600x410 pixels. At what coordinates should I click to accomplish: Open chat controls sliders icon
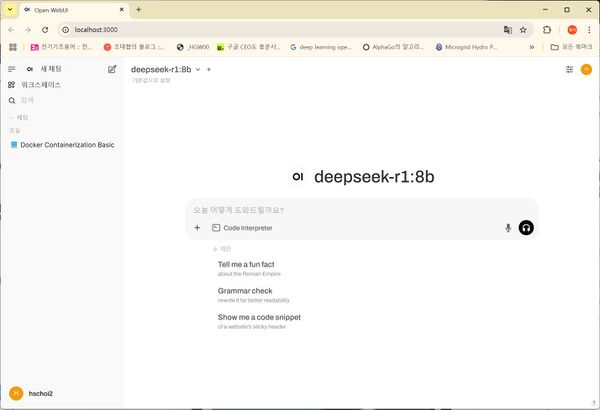pos(570,69)
